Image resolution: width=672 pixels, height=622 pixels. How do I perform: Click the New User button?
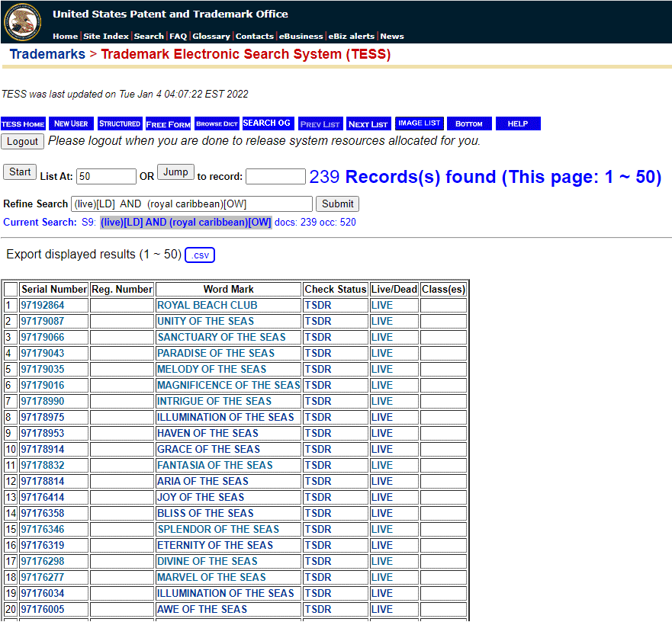(x=71, y=123)
